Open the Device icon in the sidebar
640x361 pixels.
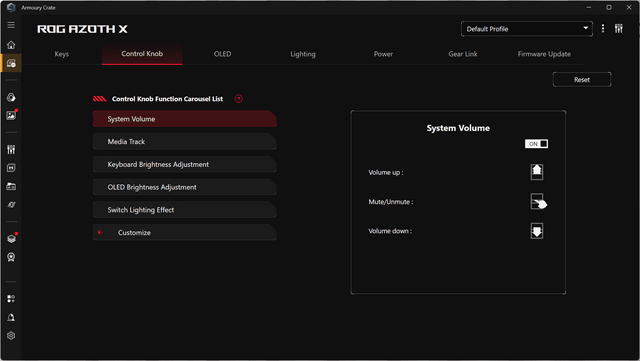11,63
